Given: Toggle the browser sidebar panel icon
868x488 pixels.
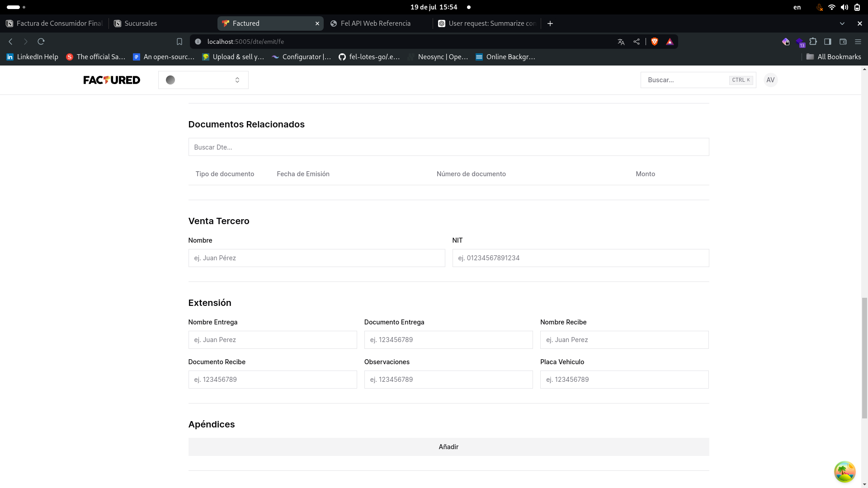Looking at the screenshot, I should click(x=828, y=42).
